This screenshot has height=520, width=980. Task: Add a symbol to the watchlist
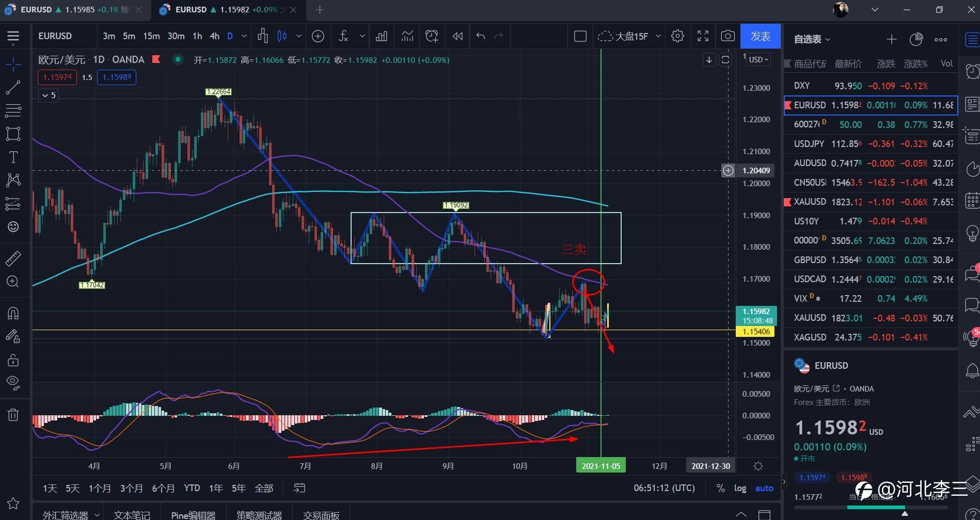pos(892,39)
